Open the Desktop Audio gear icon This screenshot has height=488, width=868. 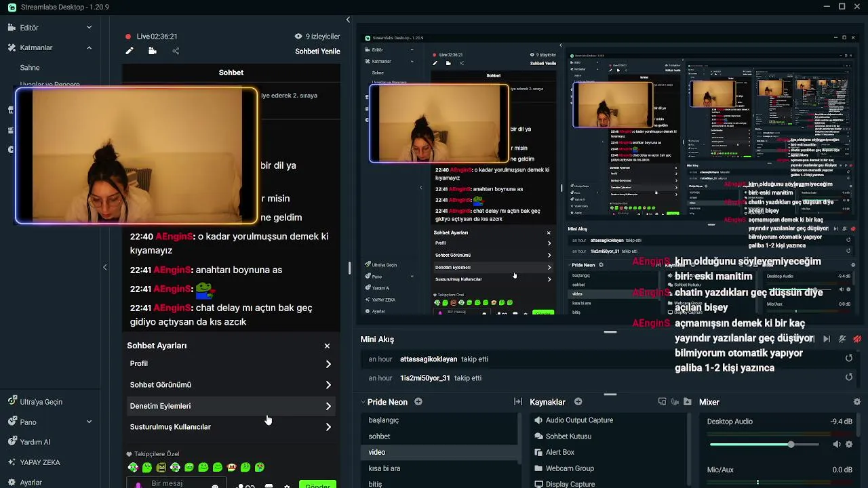(x=849, y=445)
